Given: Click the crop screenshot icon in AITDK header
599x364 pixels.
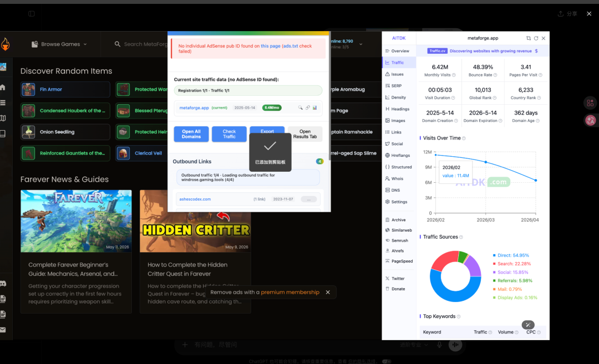Looking at the screenshot, I should point(529,38).
